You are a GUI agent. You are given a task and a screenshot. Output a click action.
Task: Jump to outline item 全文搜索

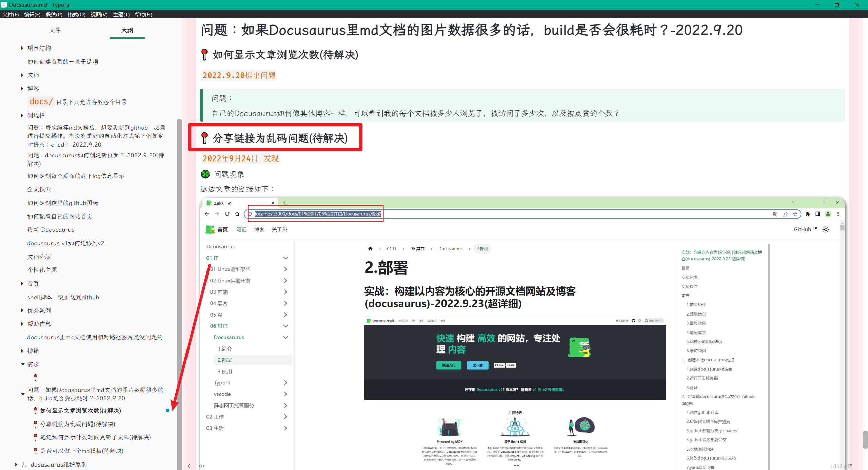tap(39, 189)
